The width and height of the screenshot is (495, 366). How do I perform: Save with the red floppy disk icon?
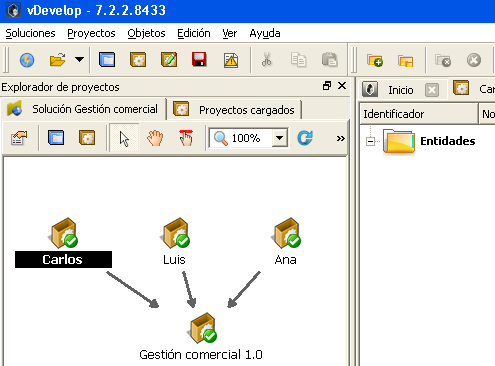click(199, 60)
